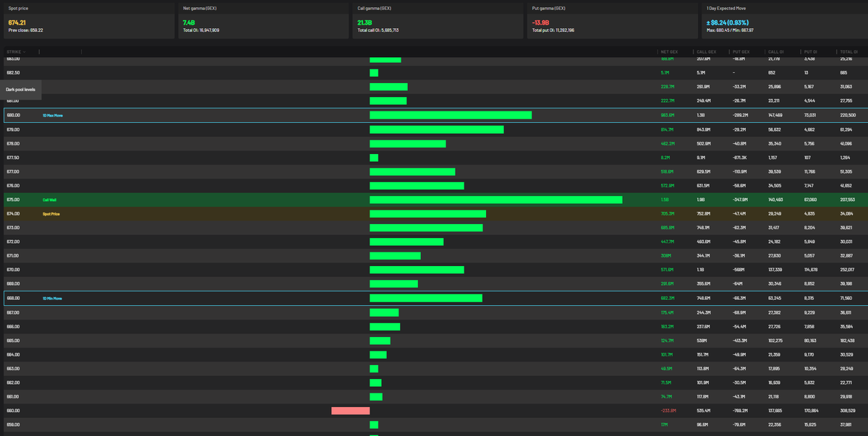The height and width of the screenshot is (436, 868).
Task: Open the Call gamma 21.3B summary card
Action: [436, 20]
